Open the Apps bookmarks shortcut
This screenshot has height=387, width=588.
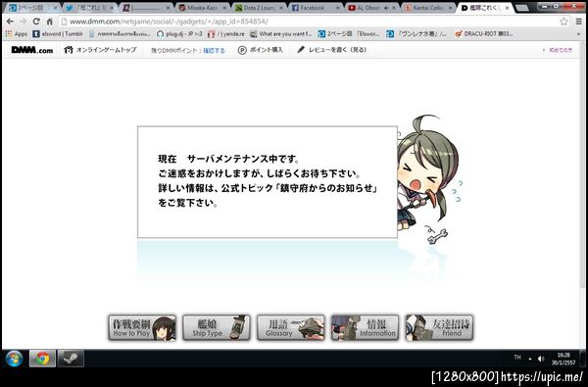(16, 34)
